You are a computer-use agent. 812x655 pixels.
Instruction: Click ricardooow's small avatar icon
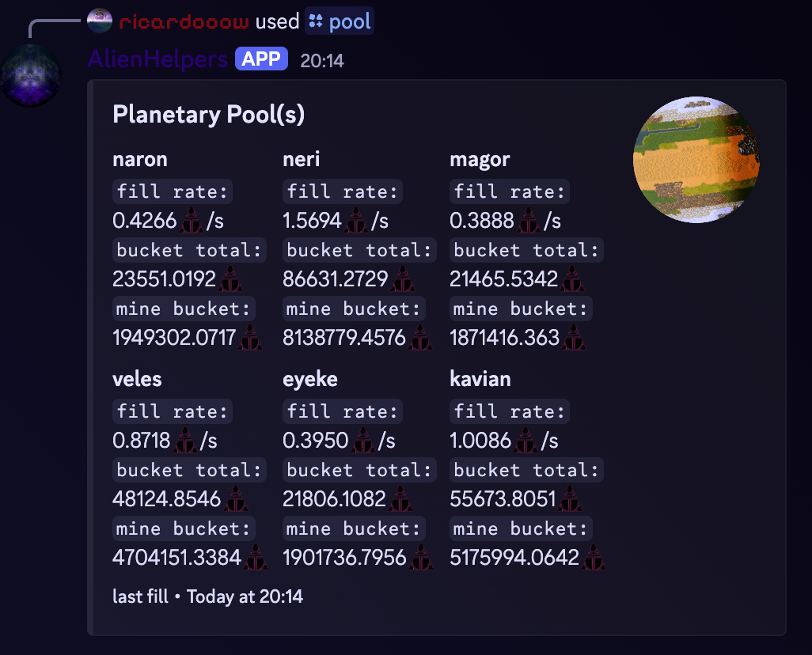[x=100, y=21]
